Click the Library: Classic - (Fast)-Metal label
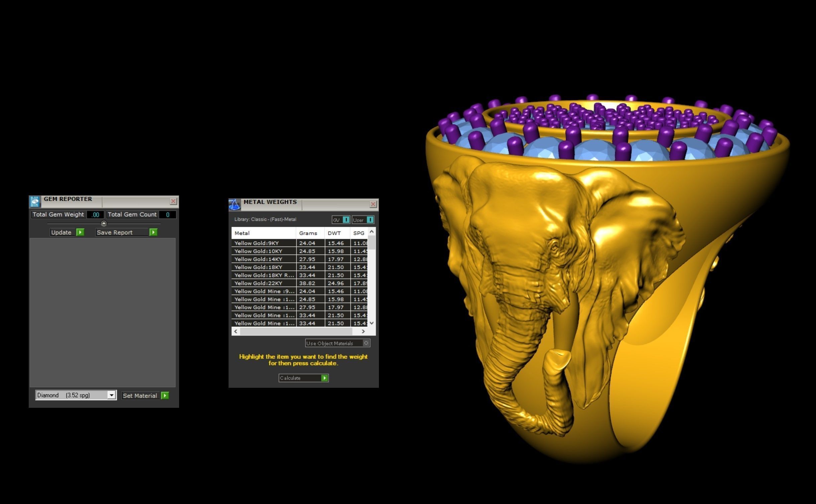 tap(265, 219)
